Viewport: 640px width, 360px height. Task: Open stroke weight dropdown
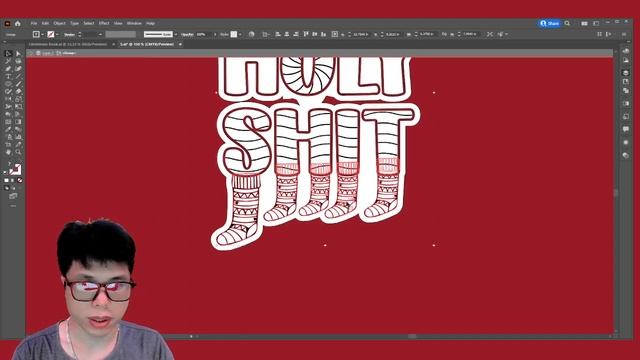click(x=100, y=34)
